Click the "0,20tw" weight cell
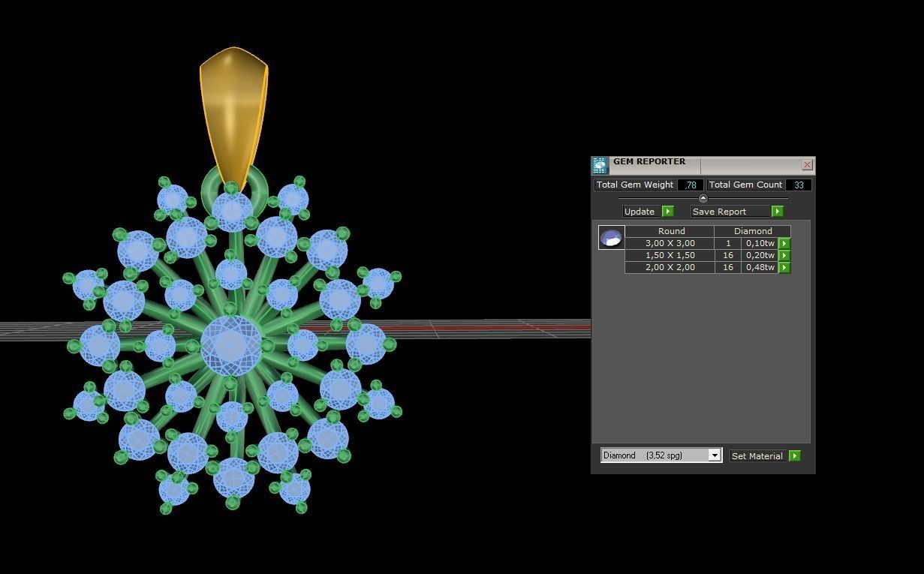Image resolution: width=924 pixels, height=574 pixels. [x=760, y=255]
